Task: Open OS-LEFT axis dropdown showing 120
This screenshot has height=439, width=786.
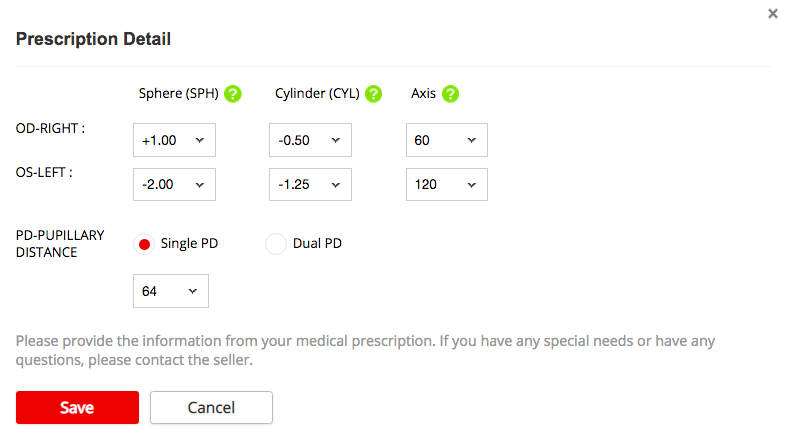Action: click(x=446, y=185)
